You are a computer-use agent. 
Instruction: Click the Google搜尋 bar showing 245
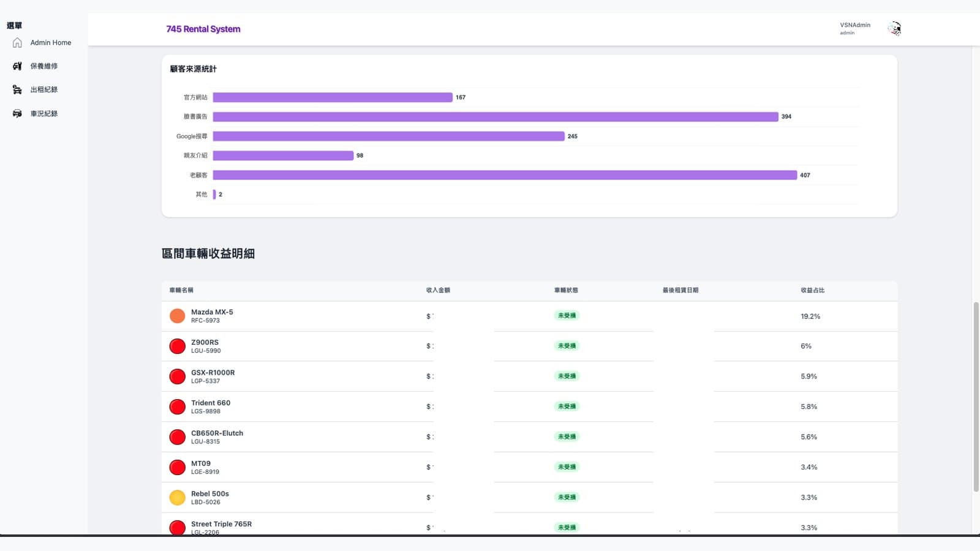(389, 137)
